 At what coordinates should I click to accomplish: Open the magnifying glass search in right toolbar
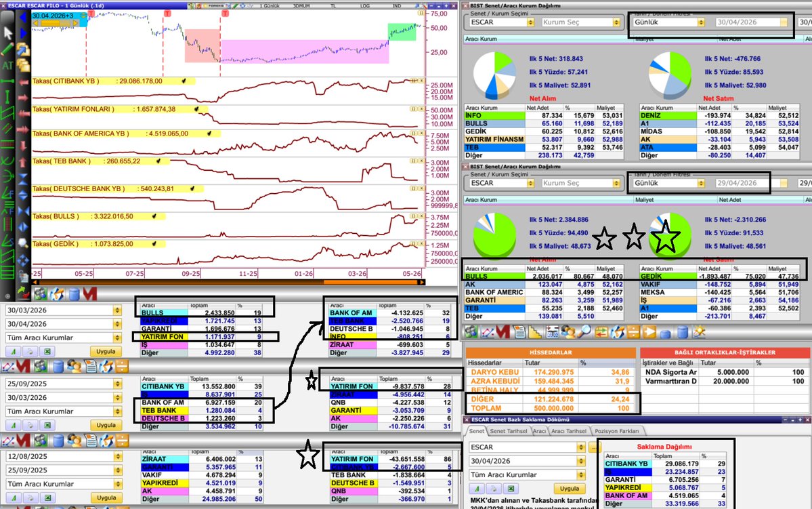point(584,331)
